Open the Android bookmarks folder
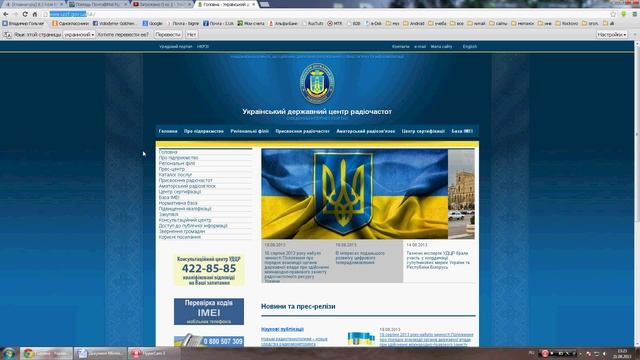Viewport: 640px width, 360px height. pyautogui.click(x=414, y=24)
